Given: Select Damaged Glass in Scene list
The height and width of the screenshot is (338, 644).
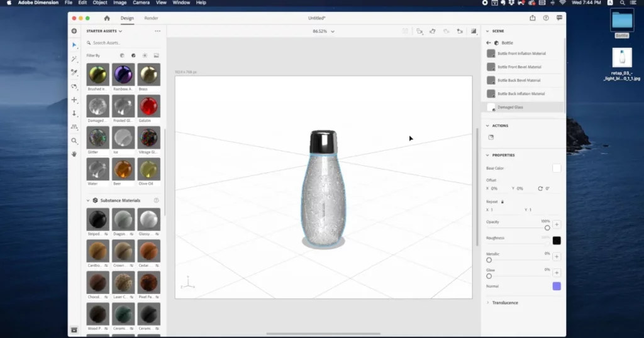Looking at the screenshot, I should pyautogui.click(x=523, y=107).
